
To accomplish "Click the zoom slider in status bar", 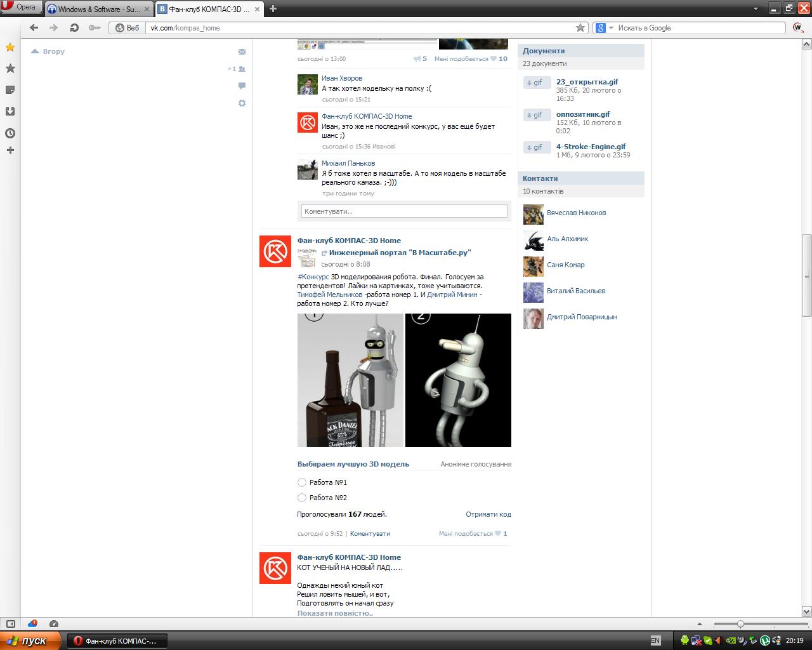I will tap(740, 624).
